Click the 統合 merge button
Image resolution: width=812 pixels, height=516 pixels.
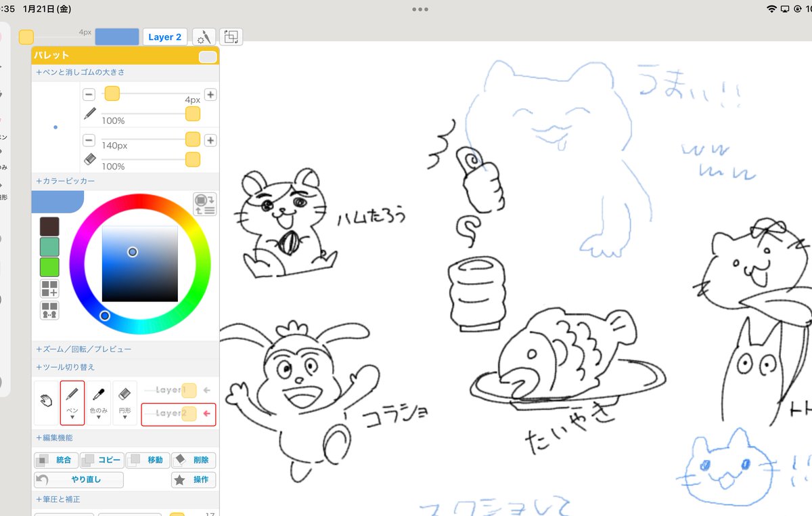click(56, 460)
